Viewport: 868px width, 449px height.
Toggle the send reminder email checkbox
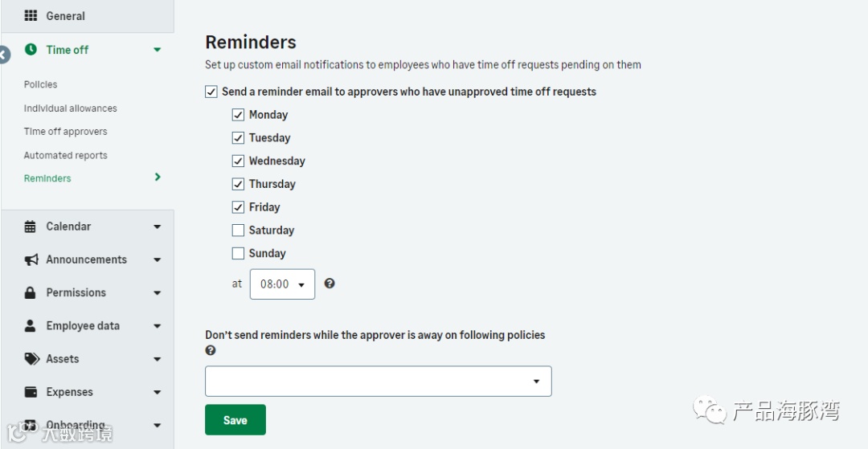pos(211,92)
